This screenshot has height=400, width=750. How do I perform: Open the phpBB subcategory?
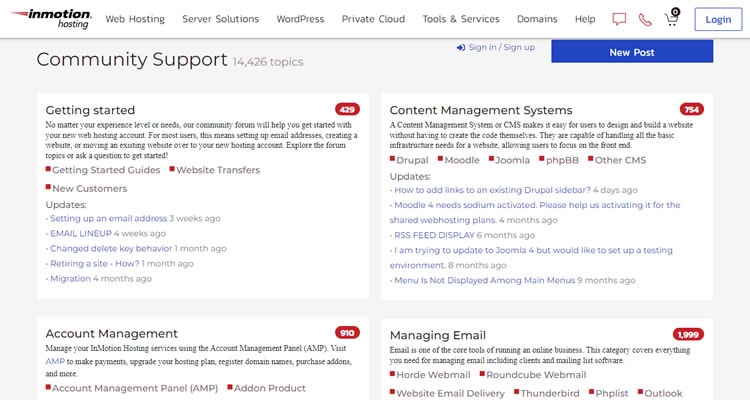coord(562,160)
